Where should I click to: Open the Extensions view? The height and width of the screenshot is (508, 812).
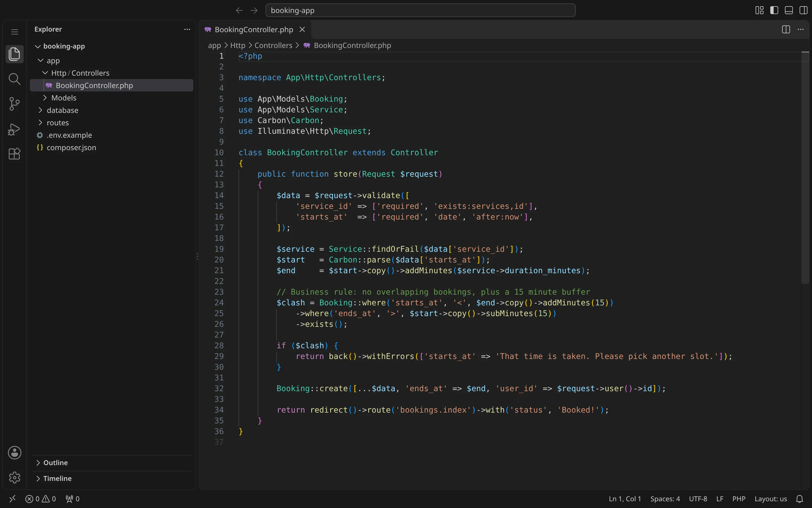(x=14, y=154)
